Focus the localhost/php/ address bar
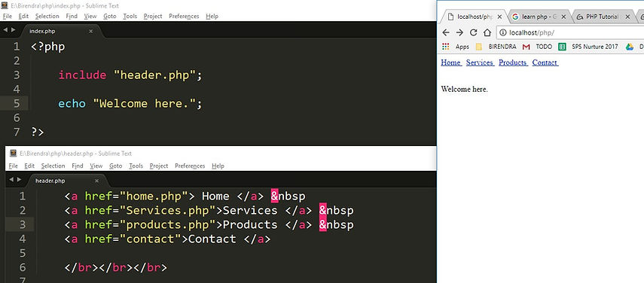The width and height of the screenshot is (644, 283). point(571,33)
